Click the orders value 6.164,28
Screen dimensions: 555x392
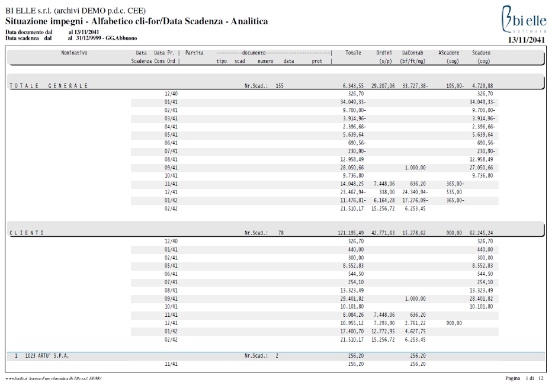tap(384, 200)
